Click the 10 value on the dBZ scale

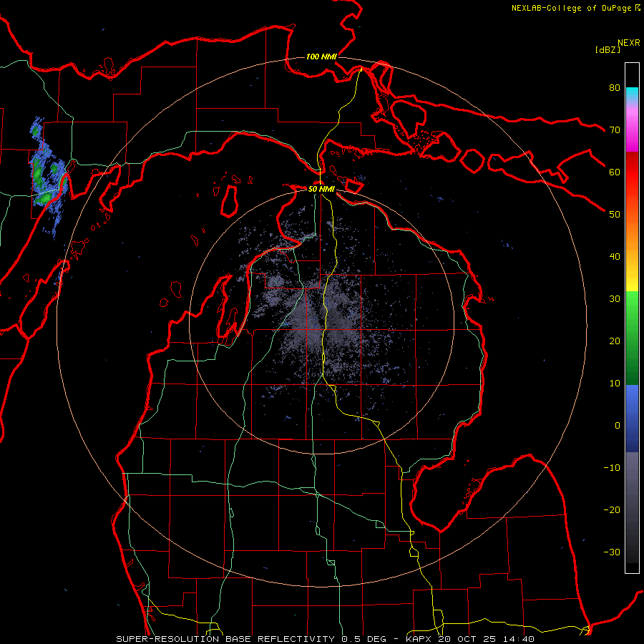(x=615, y=384)
